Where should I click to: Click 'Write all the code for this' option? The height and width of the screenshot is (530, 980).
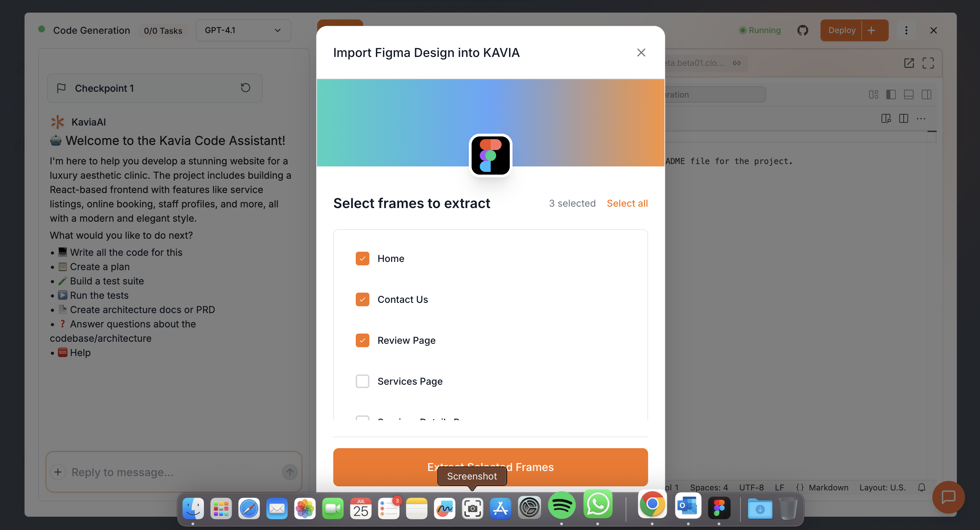click(x=126, y=252)
